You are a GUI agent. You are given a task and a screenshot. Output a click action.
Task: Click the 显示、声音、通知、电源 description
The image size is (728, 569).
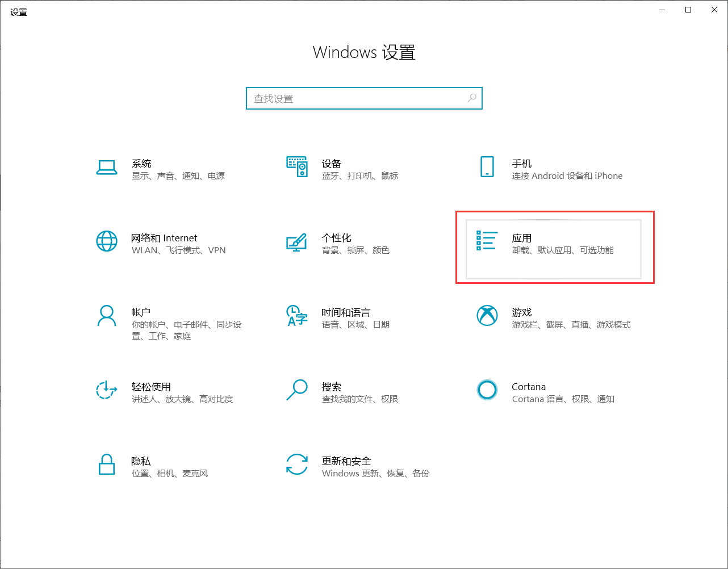178,176
